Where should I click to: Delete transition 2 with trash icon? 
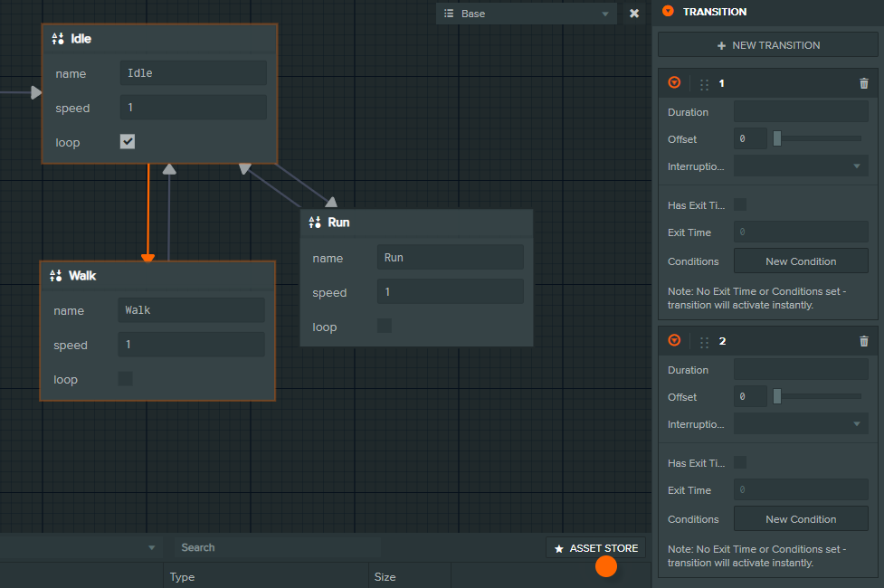click(863, 341)
